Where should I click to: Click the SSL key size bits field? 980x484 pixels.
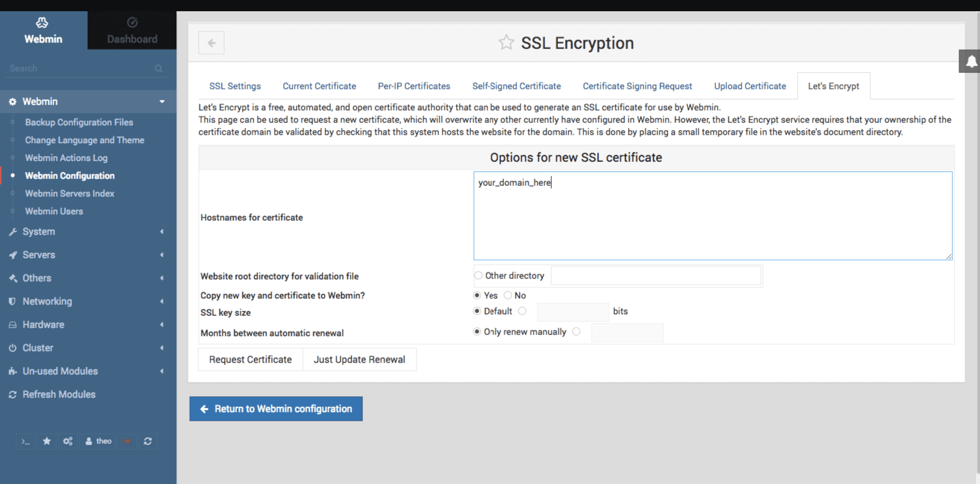[573, 312]
